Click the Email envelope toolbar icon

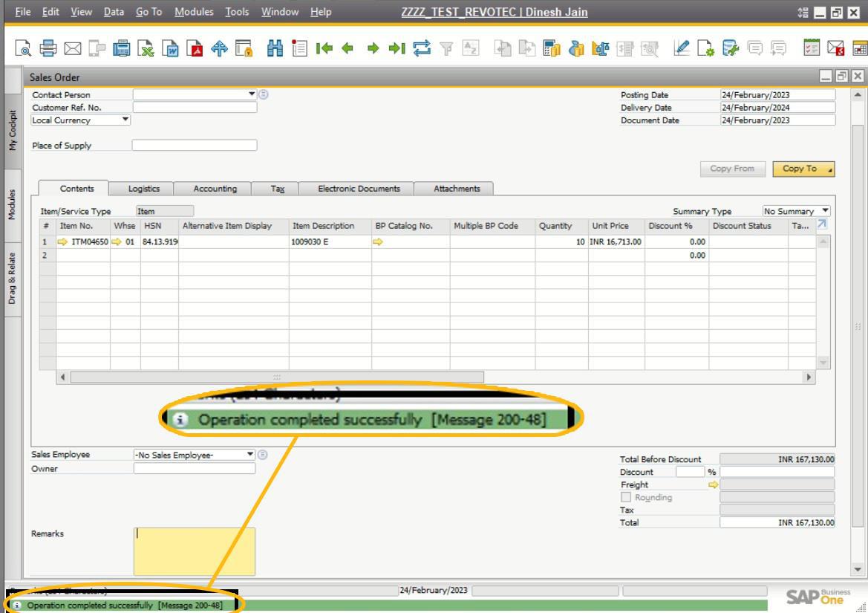click(x=73, y=49)
